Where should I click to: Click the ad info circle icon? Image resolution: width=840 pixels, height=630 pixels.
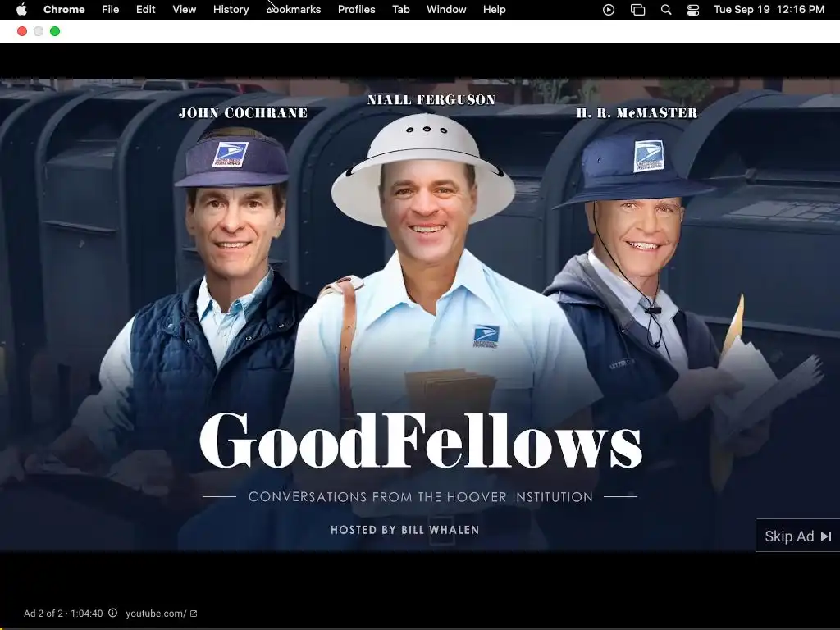(x=112, y=613)
